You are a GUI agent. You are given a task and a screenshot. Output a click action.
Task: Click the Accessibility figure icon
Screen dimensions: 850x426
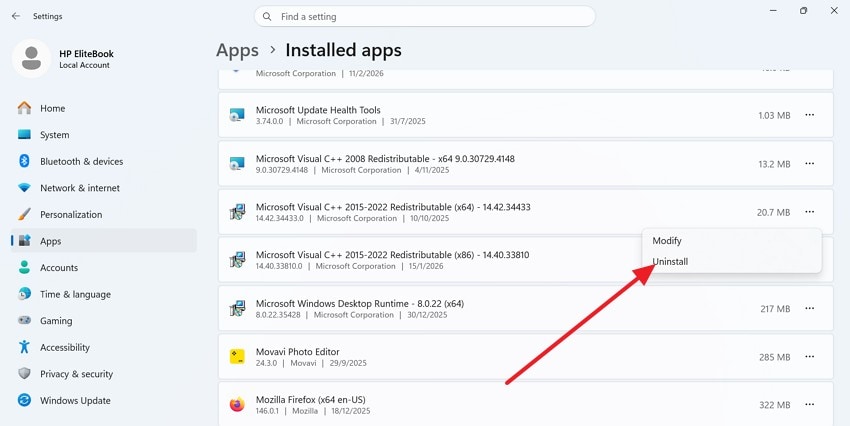coord(24,347)
